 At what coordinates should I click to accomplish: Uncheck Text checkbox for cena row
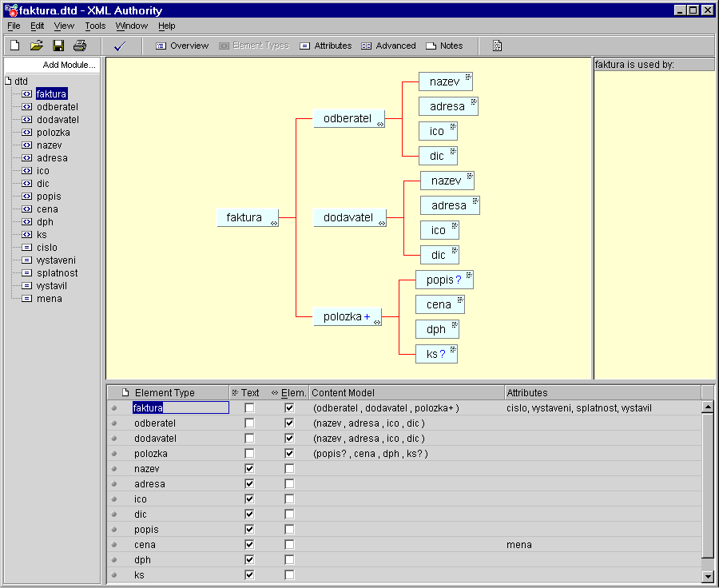pos(249,544)
